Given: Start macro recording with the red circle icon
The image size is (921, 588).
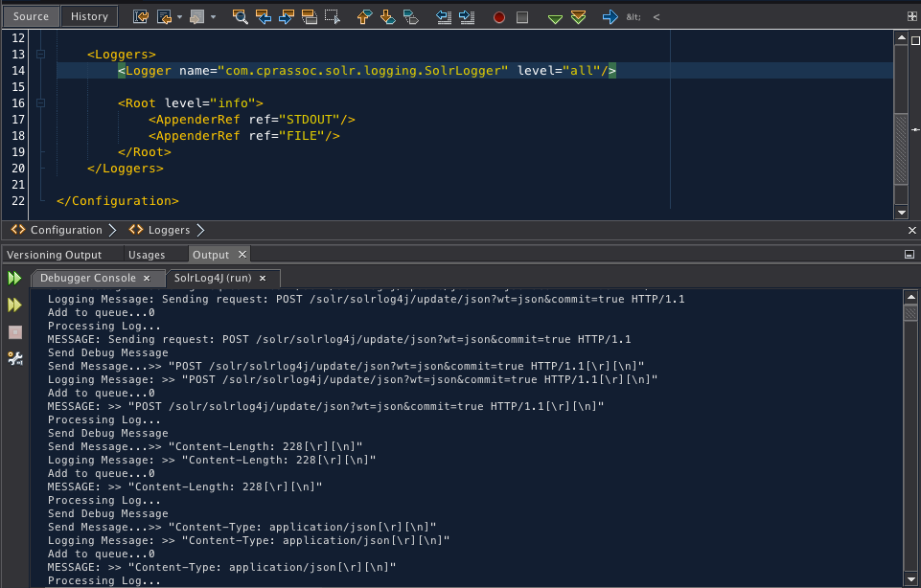Looking at the screenshot, I should pos(499,16).
